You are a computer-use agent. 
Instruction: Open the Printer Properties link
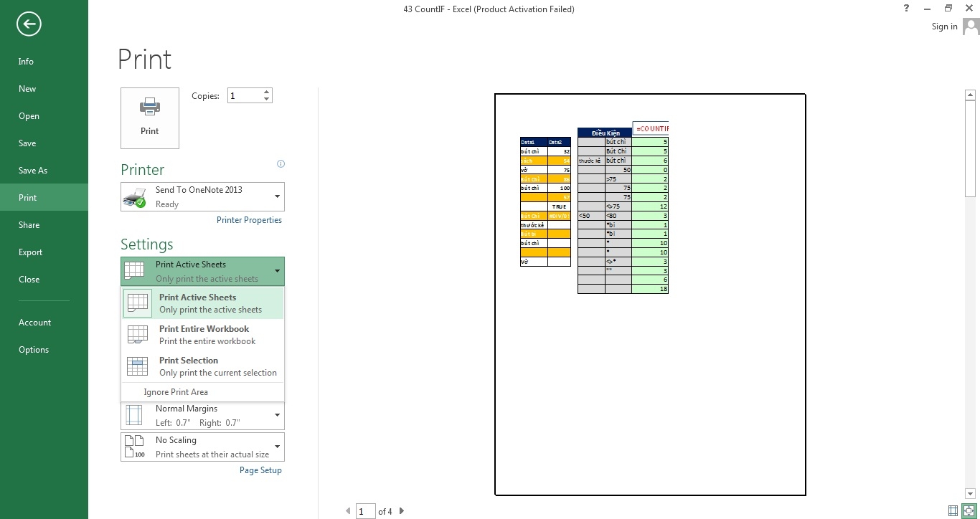[x=249, y=220]
